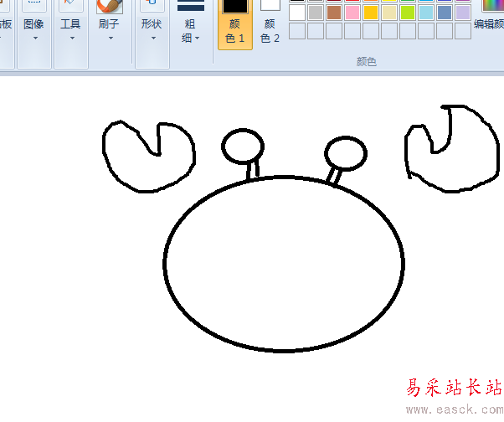The height and width of the screenshot is (422, 504).
Task: Expand the 刷子 brushes dropdown arrow
Action: tap(111, 39)
